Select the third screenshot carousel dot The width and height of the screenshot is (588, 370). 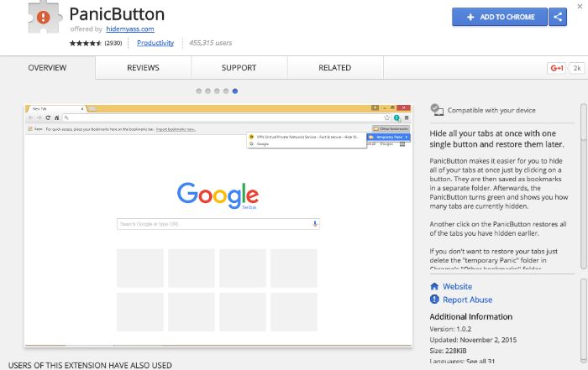pos(217,91)
